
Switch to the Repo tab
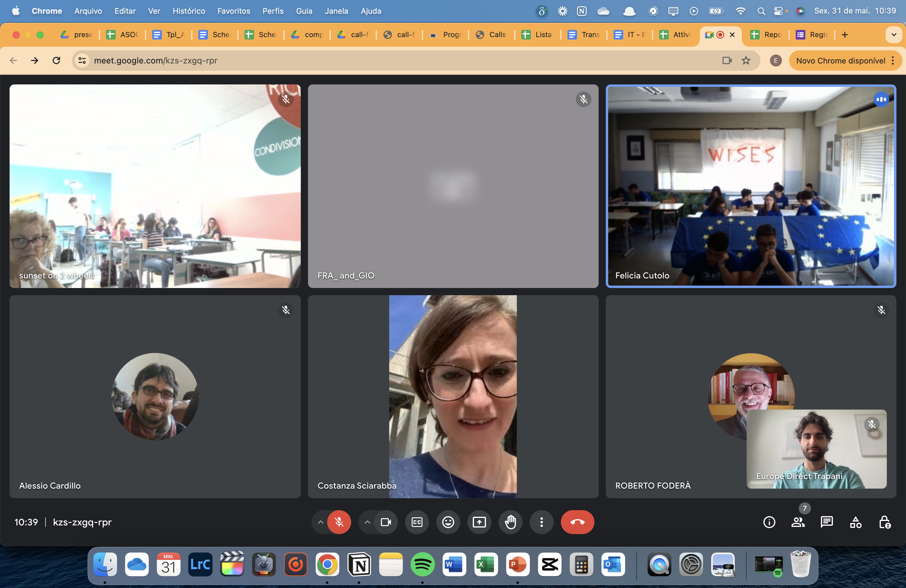coord(766,35)
